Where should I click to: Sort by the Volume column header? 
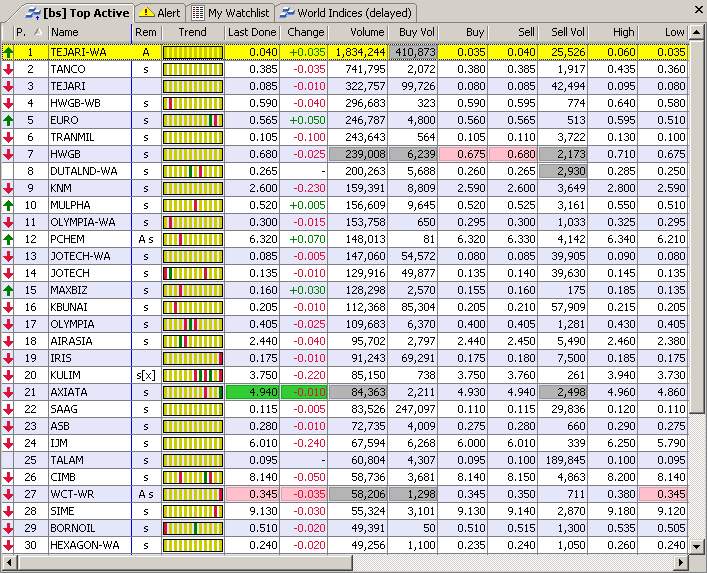(358, 32)
